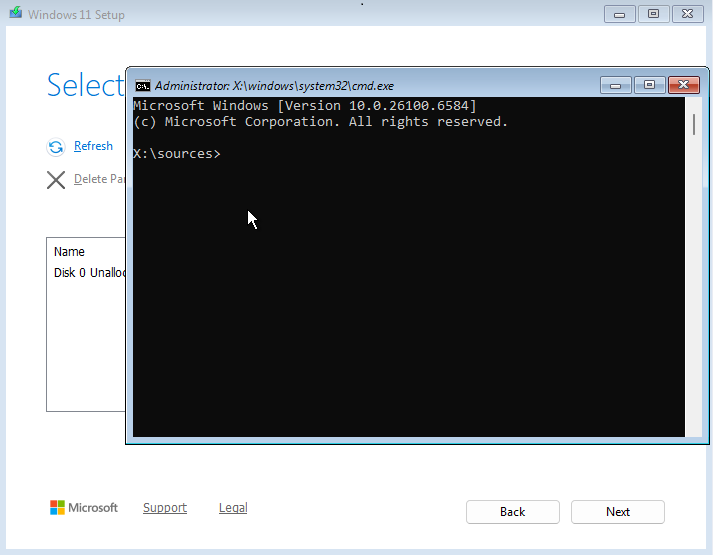Image resolution: width=713 pixels, height=555 pixels.
Task: Maximize the Command Prompt window
Action: [649, 85]
